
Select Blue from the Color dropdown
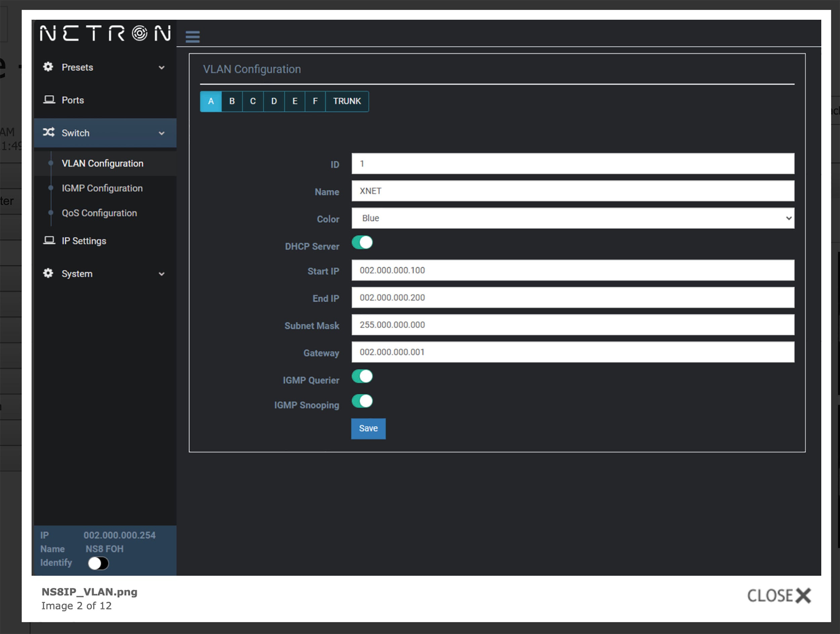pyautogui.click(x=574, y=218)
